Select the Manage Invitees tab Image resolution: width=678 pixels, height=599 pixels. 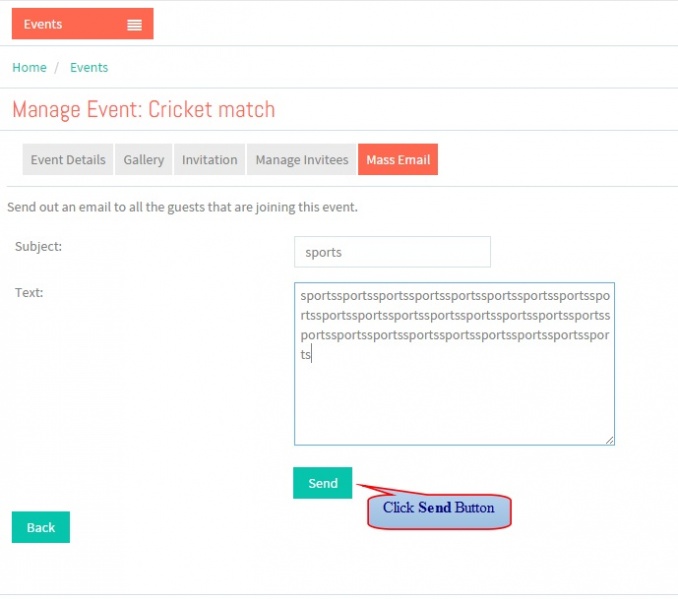pyautogui.click(x=302, y=160)
